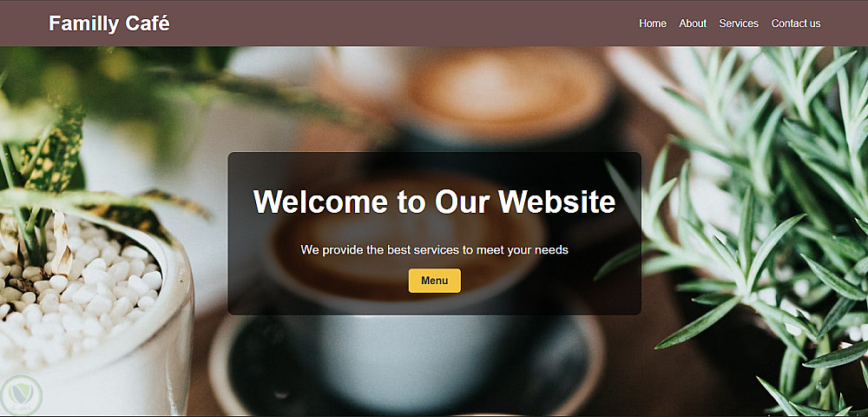Click the circular leaf watermark logo
Image resolution: width=868 pixels, height=417 pixels.
click(22, 395)
